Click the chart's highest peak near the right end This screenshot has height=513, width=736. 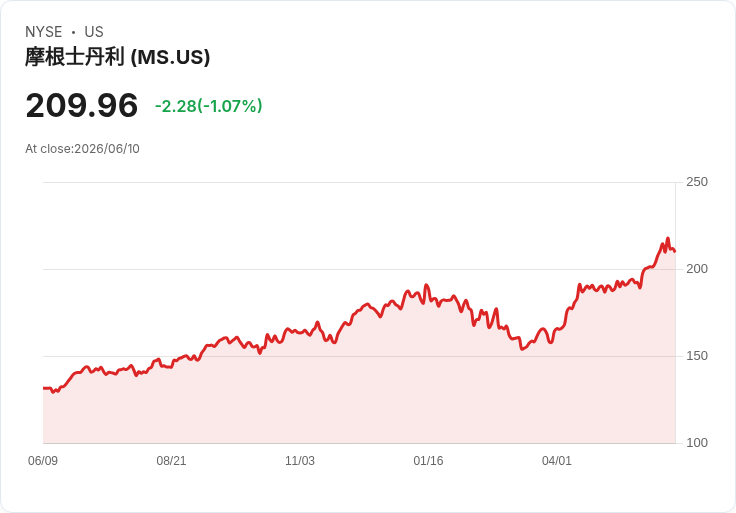(x=668, y=238)
